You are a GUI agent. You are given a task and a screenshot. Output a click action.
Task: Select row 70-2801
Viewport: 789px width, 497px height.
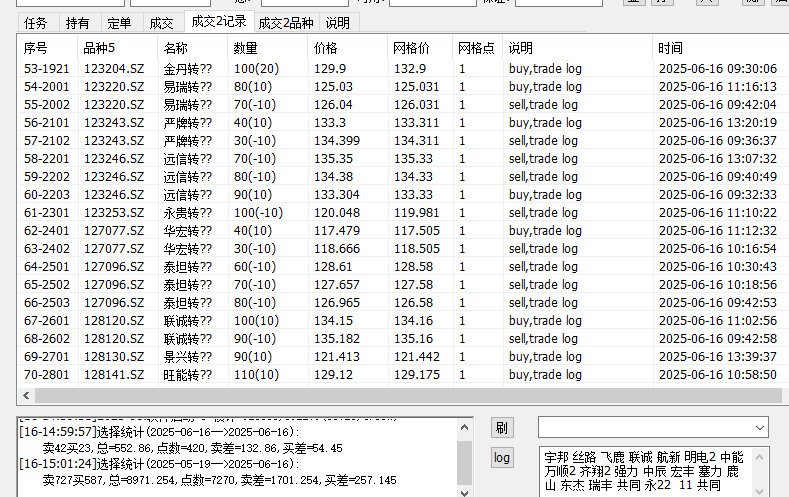tap(403, 375)
